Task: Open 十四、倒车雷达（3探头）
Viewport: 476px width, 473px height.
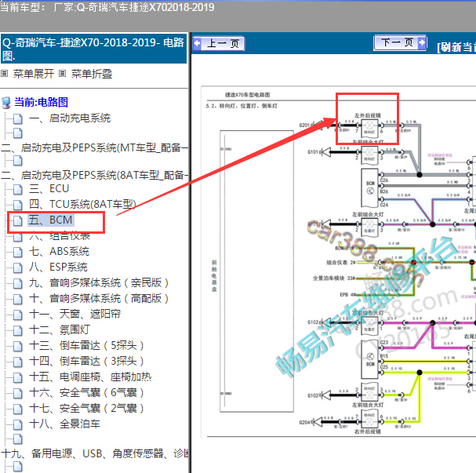Action: [x=86, y=361]
